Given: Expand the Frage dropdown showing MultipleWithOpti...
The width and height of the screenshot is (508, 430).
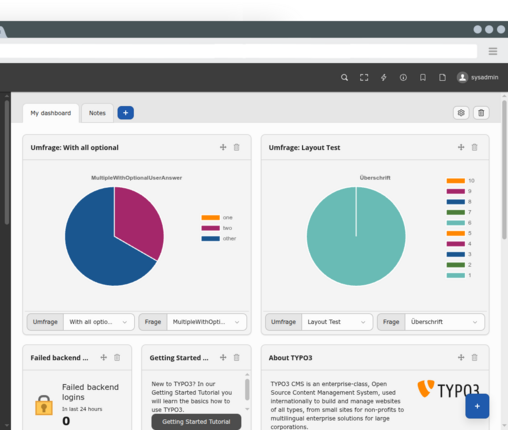Looking at the screenshot, I should (x=206, y=322).
